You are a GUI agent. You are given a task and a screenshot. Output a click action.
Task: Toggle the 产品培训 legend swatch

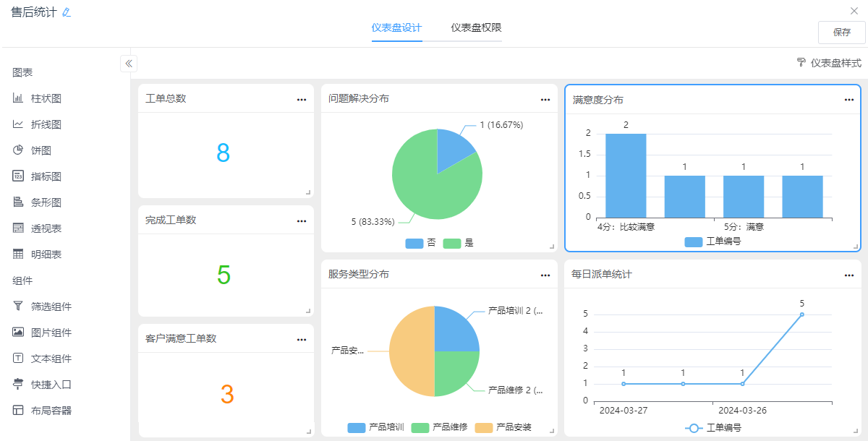pos(357,428)
